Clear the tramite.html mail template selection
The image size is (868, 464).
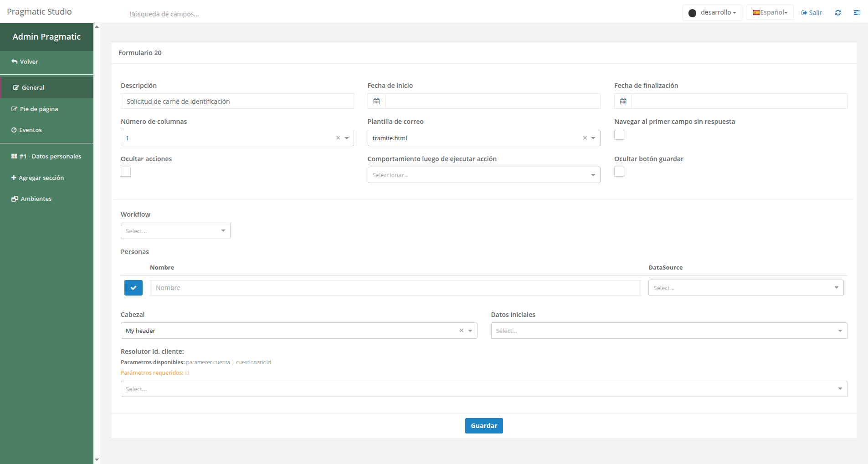click(x=585, y=138)
